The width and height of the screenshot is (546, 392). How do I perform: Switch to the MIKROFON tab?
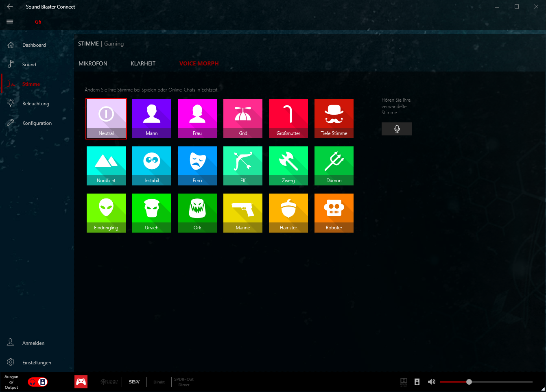(93, 63)
